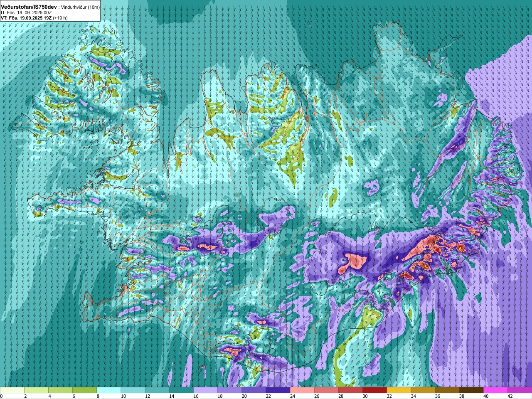Click the legend scale number '24'
The width and height of the screenshot is (532, 399).
coord(292,396)
